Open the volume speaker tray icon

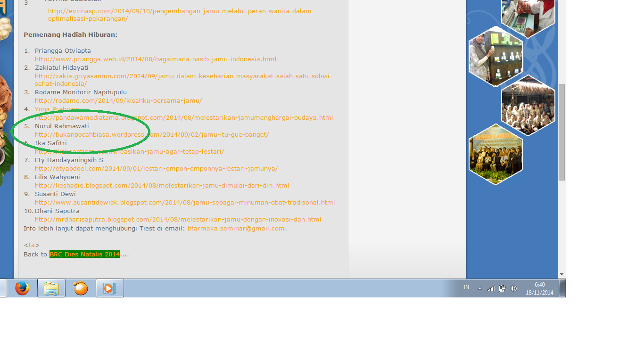(513, 288)
